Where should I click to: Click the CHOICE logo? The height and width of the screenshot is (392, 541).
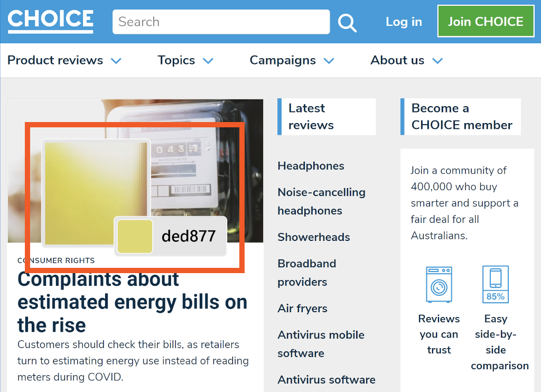pyautogui.click(x=50, y=20)
